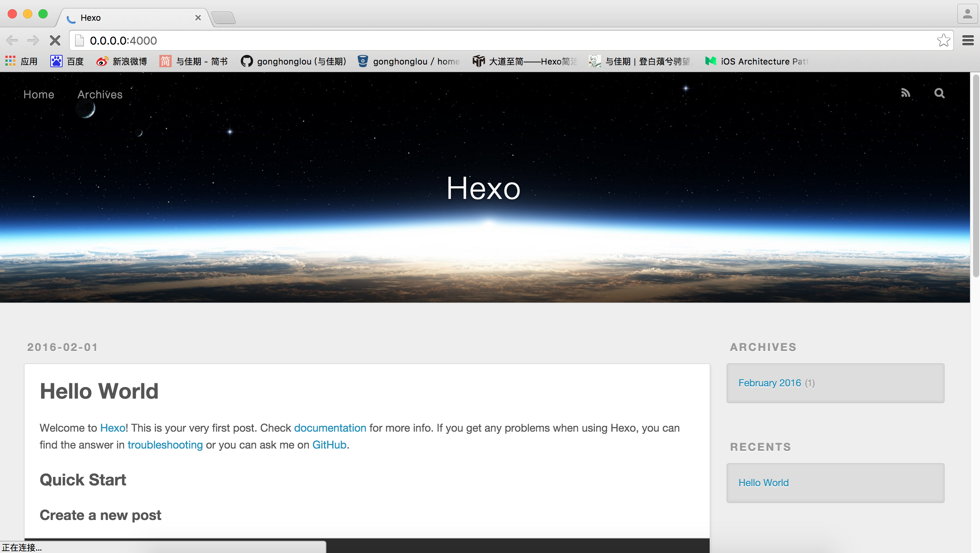Click the vertical page scrollbar thumb
Viewport: 980px width, 553px height.
(975, 177)
